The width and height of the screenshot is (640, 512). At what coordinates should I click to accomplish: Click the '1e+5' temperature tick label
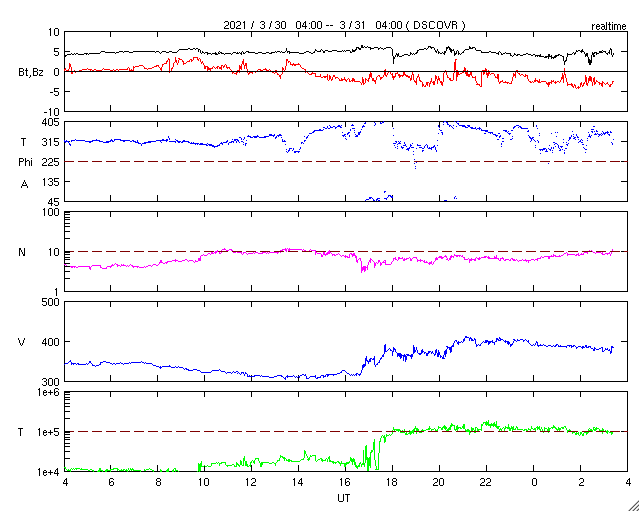pyautogui.click(x=48, y=432)
